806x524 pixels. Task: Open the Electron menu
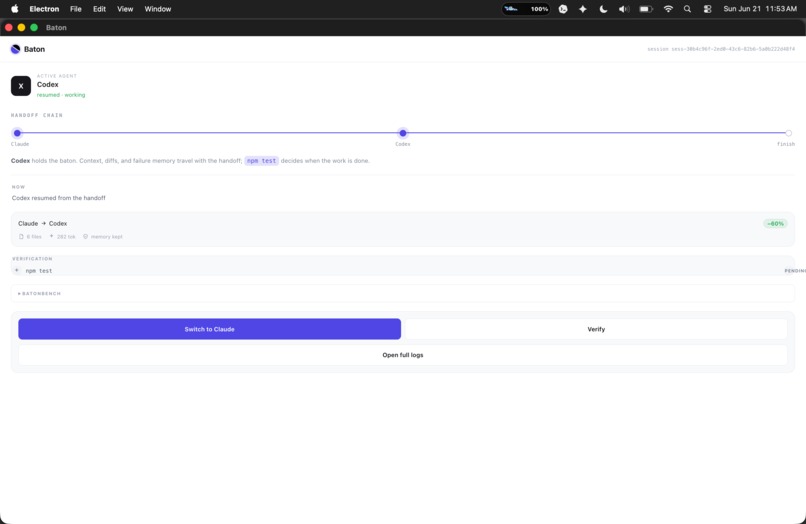[x=44, y=9]
